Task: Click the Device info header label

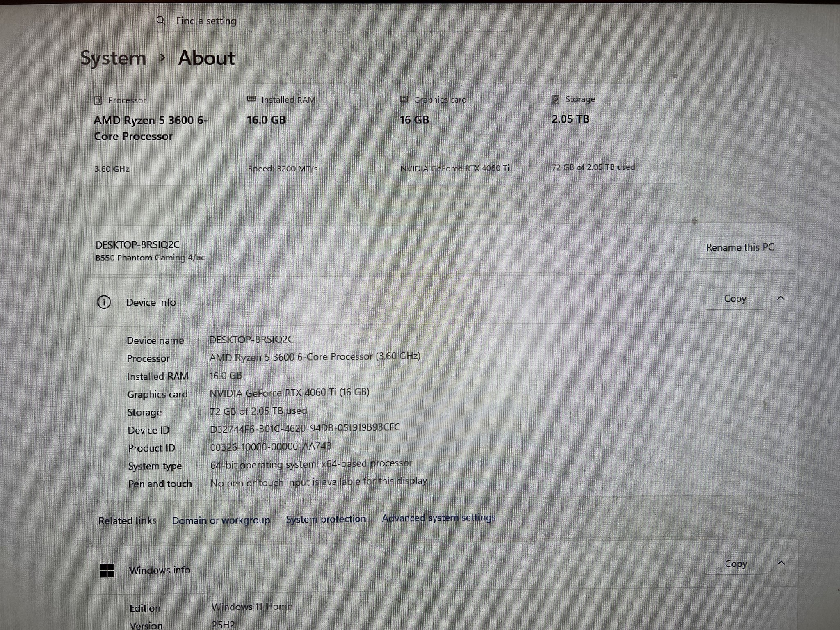Action: point(151,302)
